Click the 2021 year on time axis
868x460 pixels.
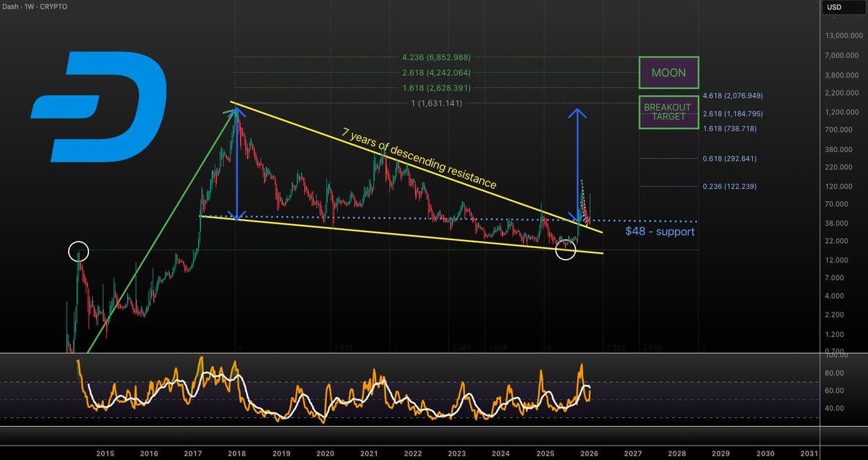[x=369, y=453]
